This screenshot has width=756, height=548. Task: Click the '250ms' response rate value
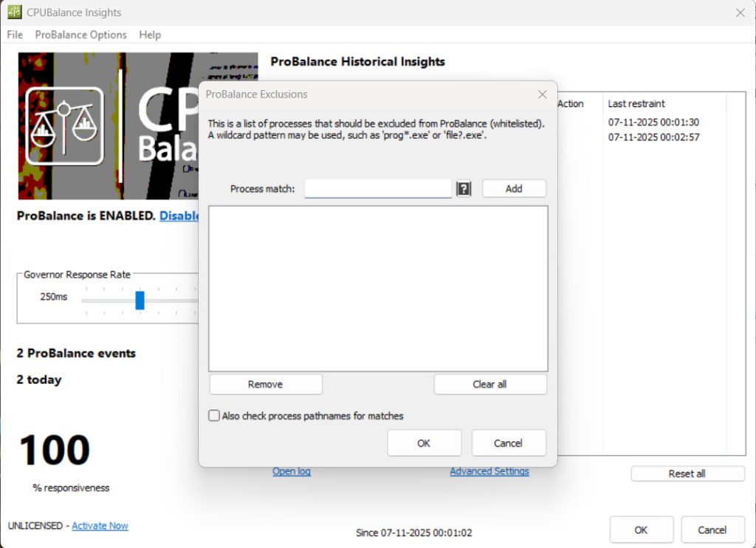pyautogui.click(x=53, y=297)
